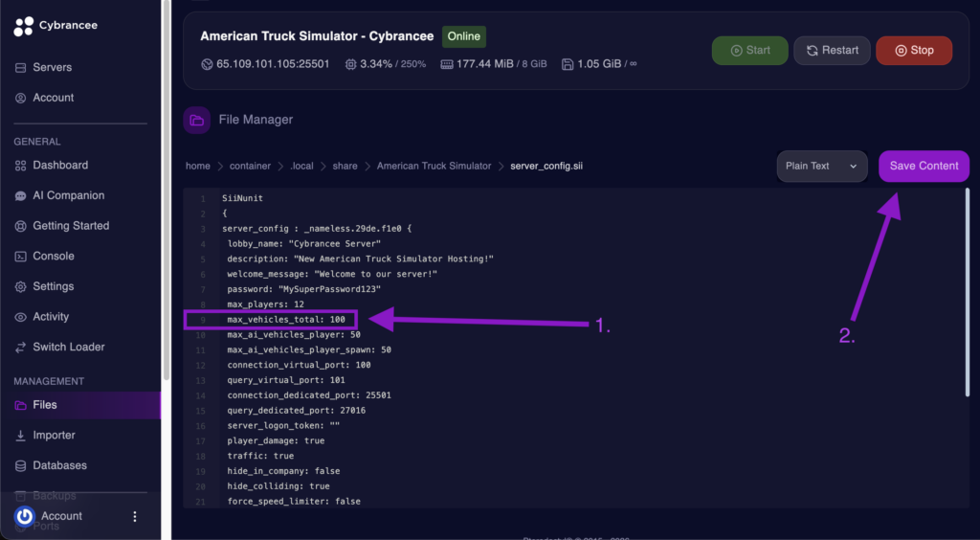Navigate to share breadcrumb
This screenshot has height=540, width=980.
tap(345, 167)
